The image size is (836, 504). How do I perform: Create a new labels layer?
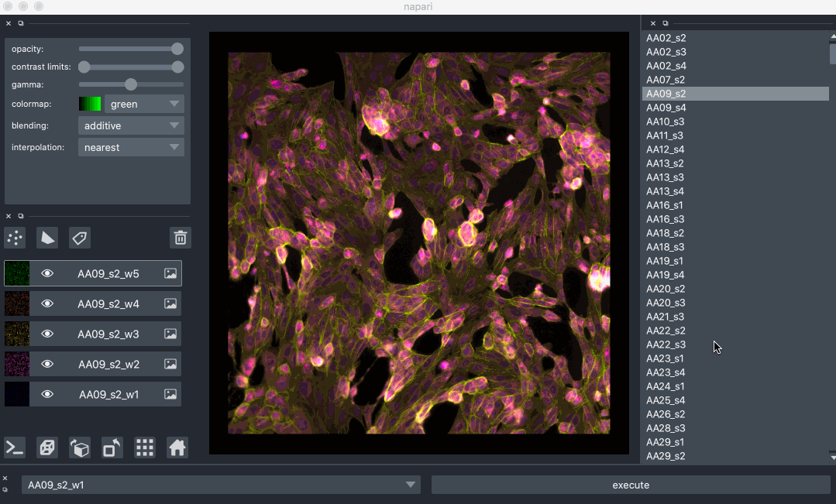click(79, 238)
